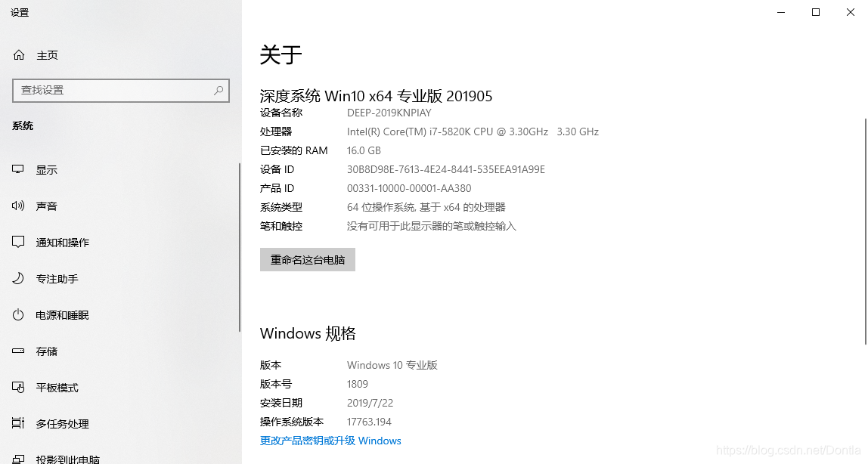
Task: Click the Sound speaker icon
Action: [x=17, y=206]
